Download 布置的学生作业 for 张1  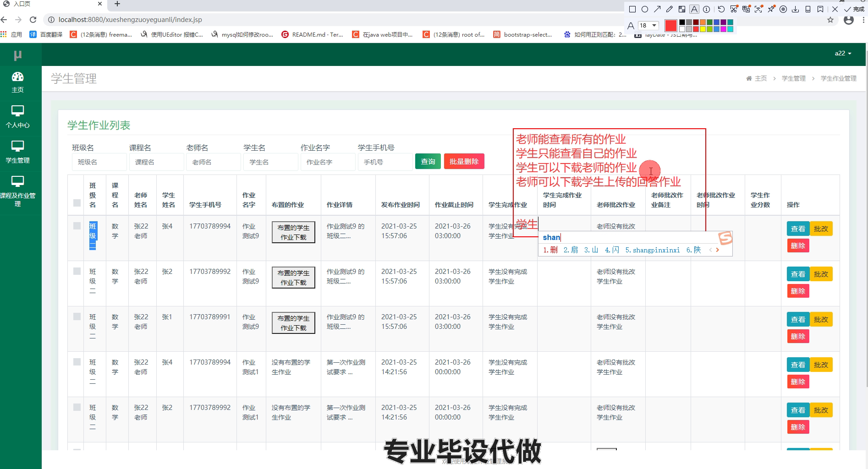(x=293, y=323)
